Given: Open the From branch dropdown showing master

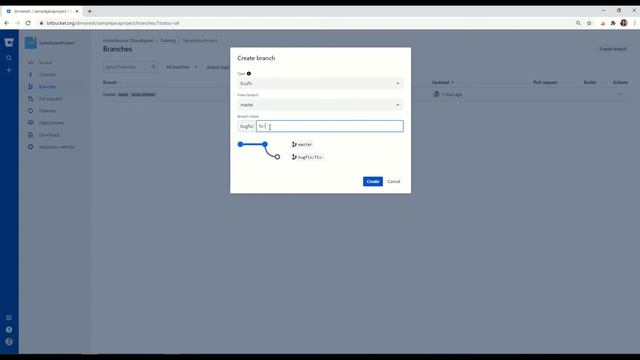Looking at the screenshot, I should pyautogui.click(x=320, y=105).
